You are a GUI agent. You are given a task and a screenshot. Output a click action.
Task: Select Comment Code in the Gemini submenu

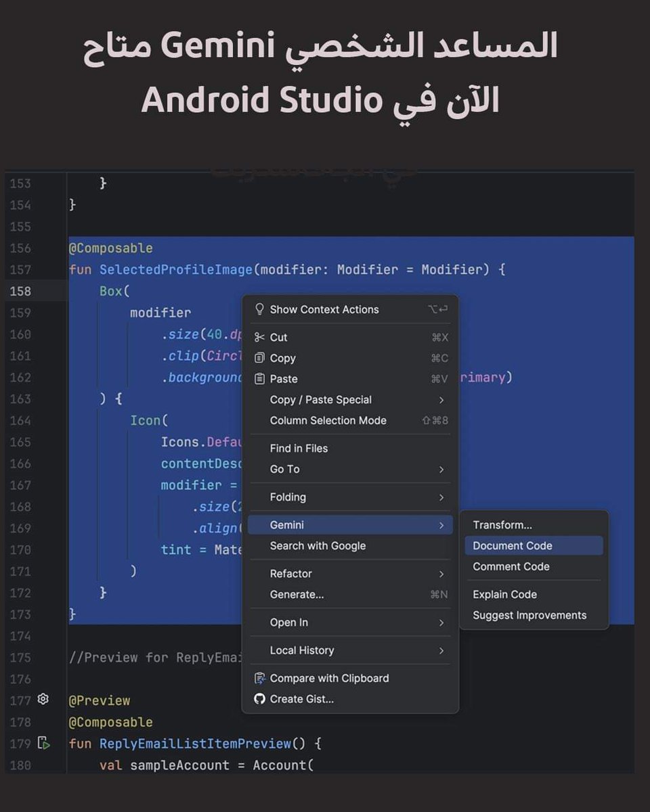[534, 566]
